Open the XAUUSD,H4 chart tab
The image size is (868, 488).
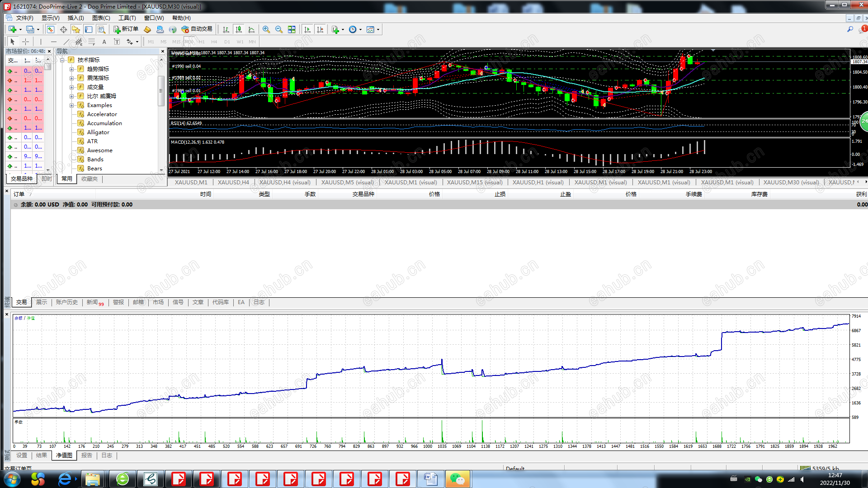pos(233,183)
